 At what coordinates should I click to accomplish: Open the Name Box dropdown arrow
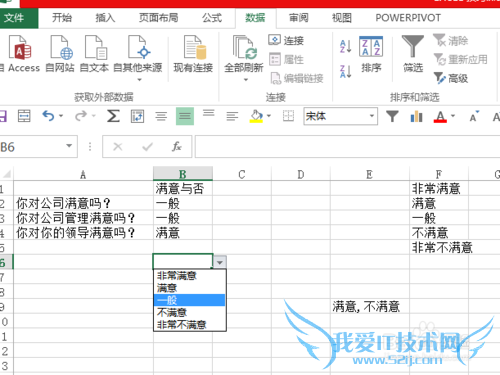click(x=69, y=146)
